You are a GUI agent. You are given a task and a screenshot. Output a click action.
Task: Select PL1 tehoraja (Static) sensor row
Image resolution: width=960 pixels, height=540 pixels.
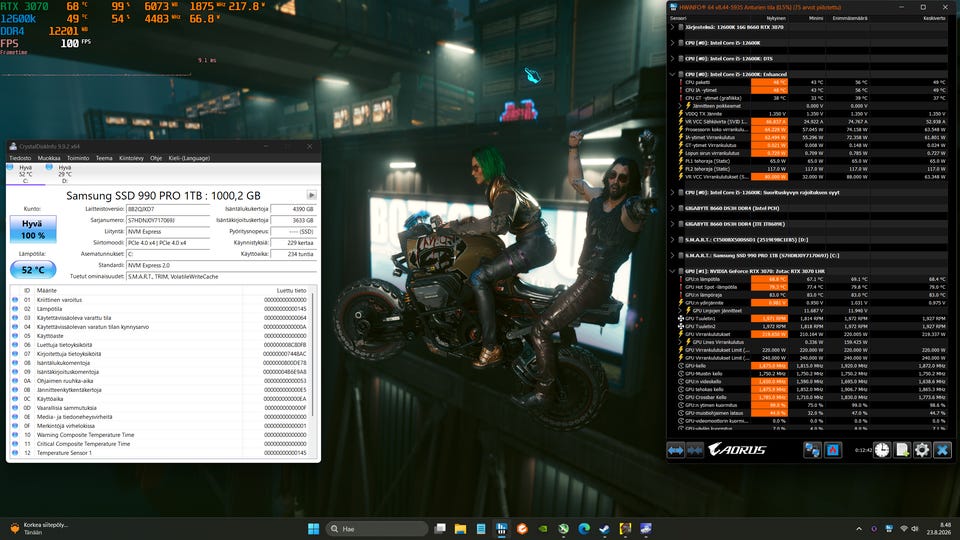point(812,161)
